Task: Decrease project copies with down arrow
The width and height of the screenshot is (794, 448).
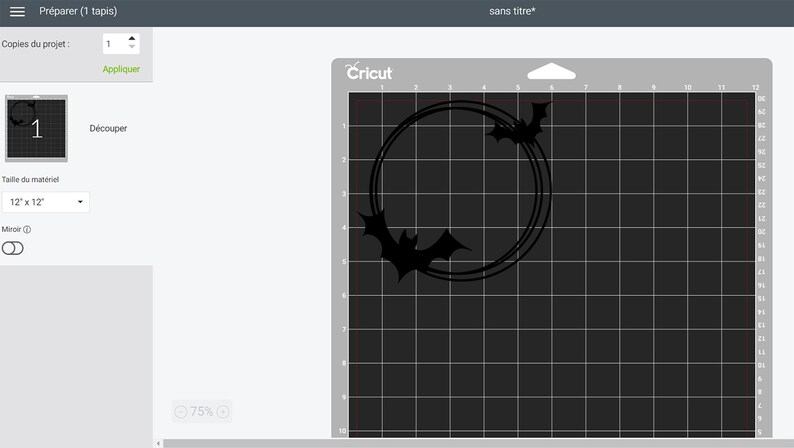Action: [x=132, y=47]
